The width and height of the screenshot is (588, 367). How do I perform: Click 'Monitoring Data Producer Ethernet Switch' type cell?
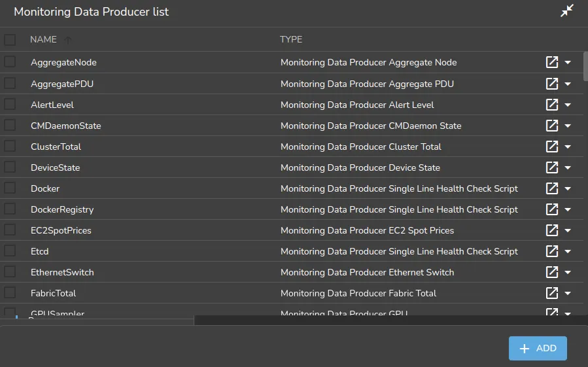click(x=368, y=272)
